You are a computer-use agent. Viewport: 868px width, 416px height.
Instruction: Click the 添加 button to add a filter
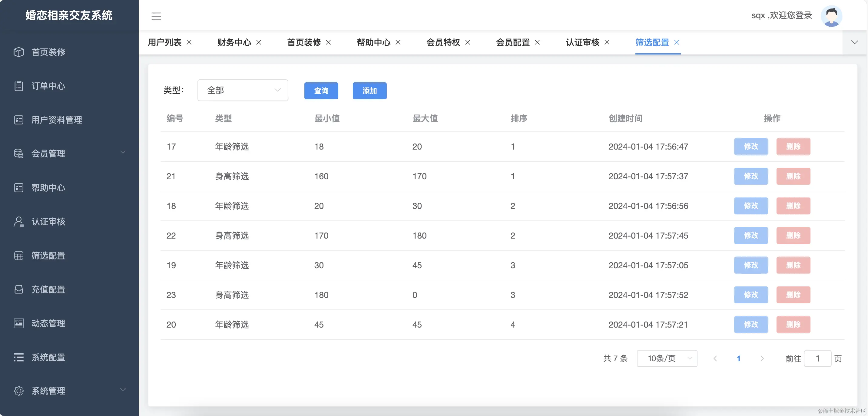369,91
